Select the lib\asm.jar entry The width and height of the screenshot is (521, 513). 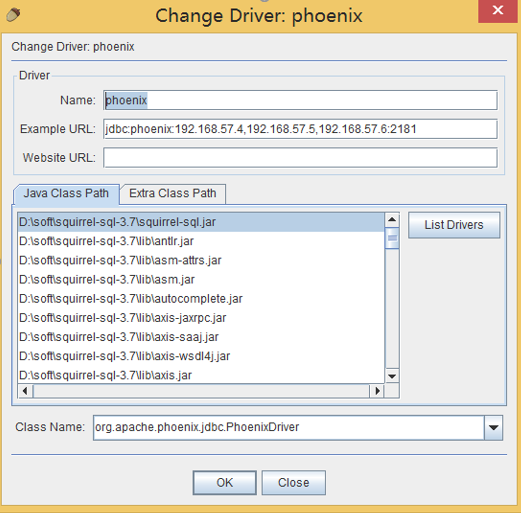[x=201, y=279]
